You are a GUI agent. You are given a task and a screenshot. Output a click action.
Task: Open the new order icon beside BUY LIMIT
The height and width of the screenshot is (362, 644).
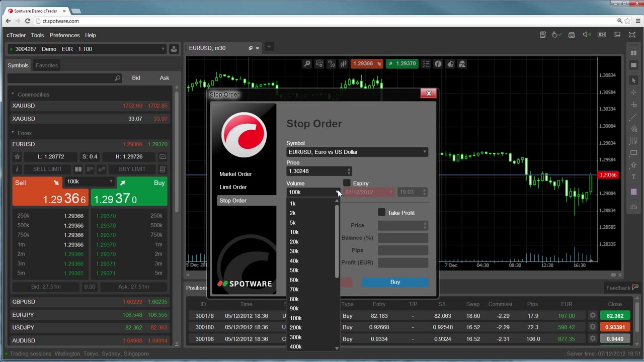point(163,169)
